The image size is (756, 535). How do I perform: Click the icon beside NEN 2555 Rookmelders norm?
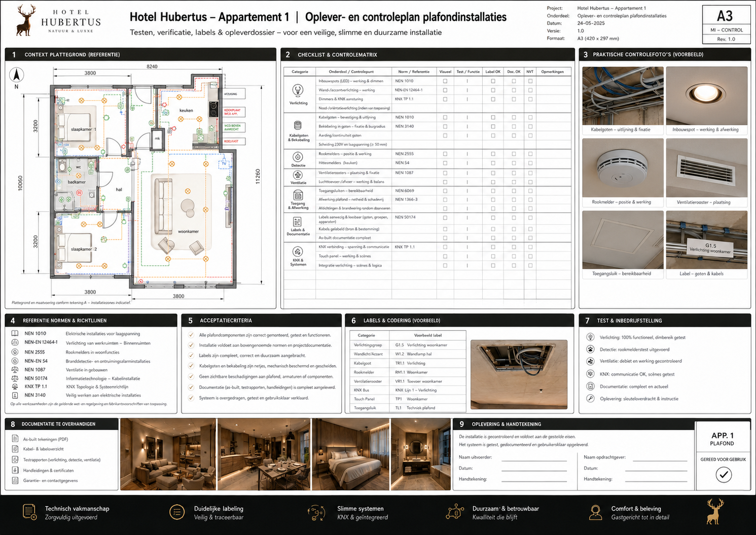tap(15, 352)
